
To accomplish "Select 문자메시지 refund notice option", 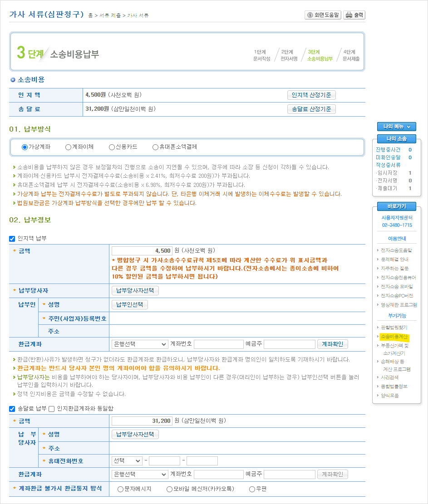I will tap(120, 489).
